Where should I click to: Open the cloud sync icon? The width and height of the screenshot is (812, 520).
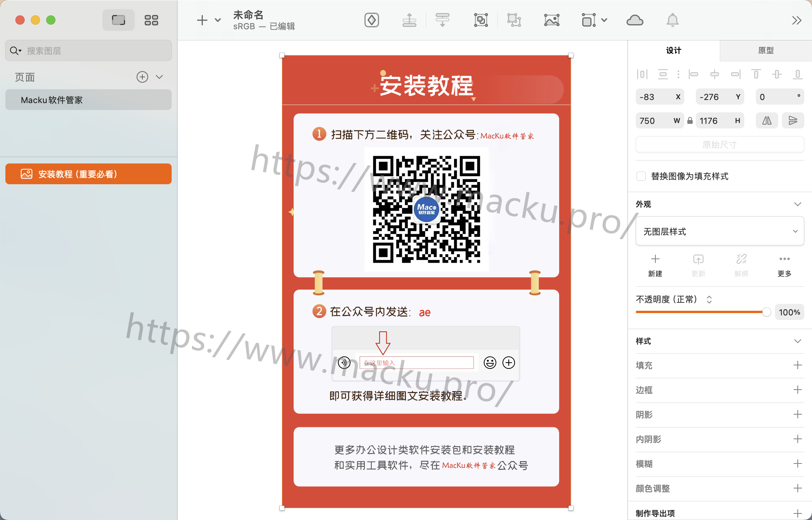click(635, 20)
